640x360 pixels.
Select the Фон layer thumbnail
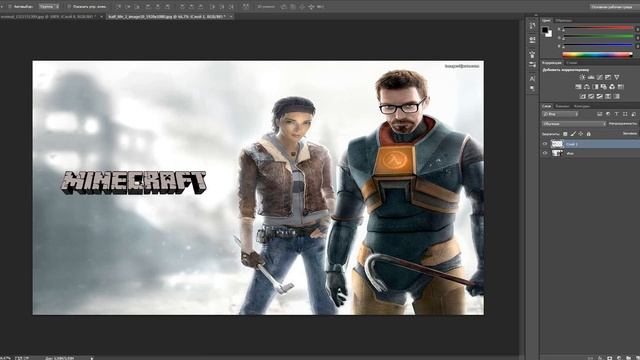[x=557, y=153]
